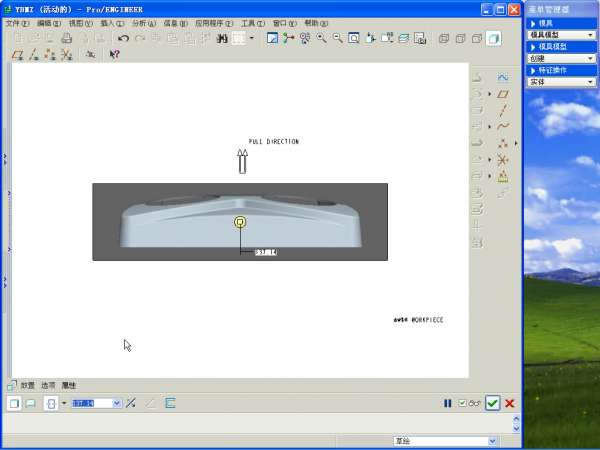Click the red X to cancel feature

pyautogui.click(x=510, y=403)
